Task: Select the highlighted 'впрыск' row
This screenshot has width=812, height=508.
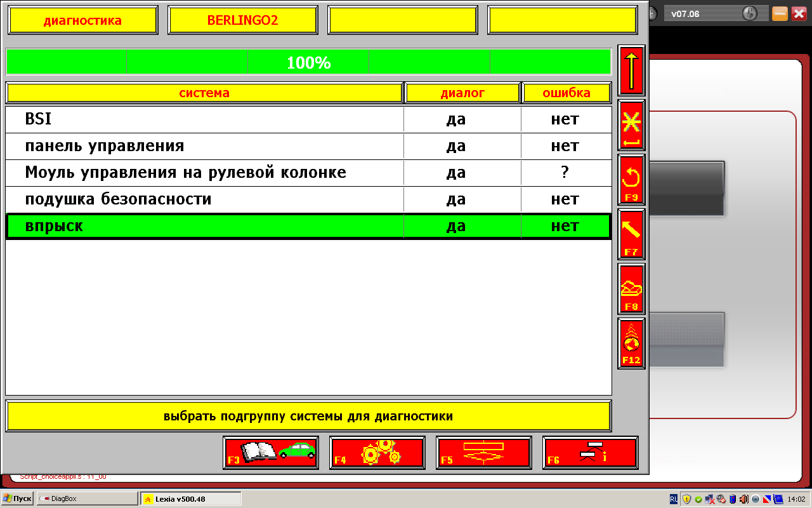Action: click(204, 226)
